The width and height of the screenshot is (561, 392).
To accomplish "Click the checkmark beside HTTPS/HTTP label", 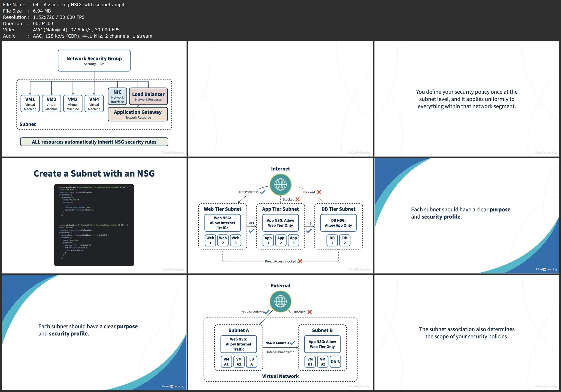I will pos(263,192).
